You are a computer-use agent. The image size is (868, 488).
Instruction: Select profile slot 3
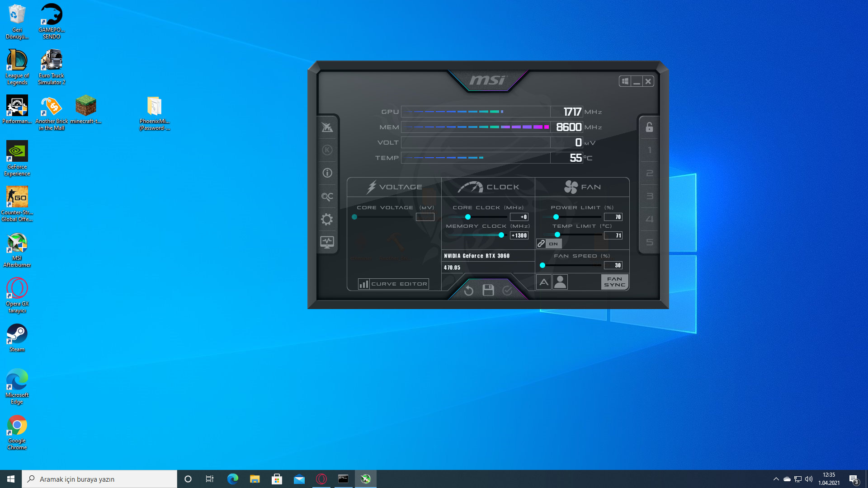[649, 196]
